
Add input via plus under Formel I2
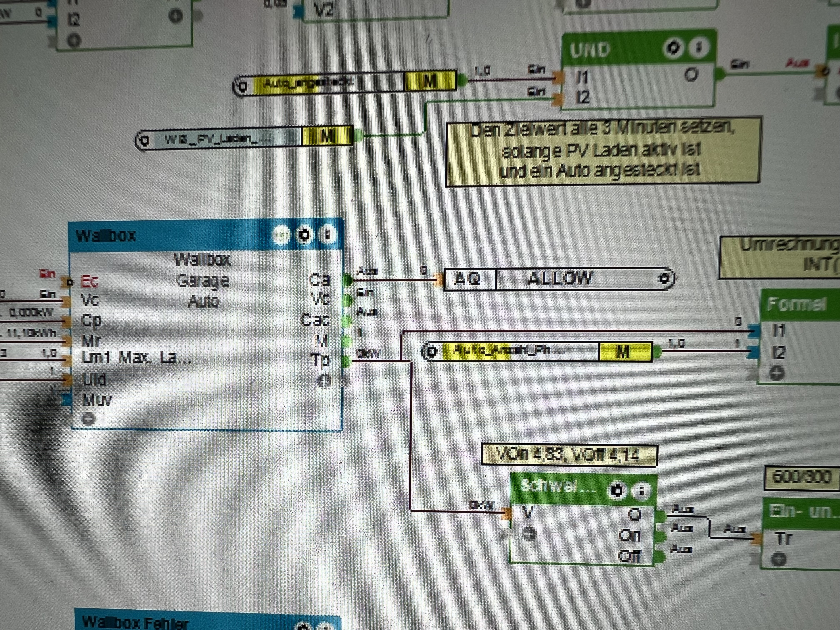click(777, 374)
